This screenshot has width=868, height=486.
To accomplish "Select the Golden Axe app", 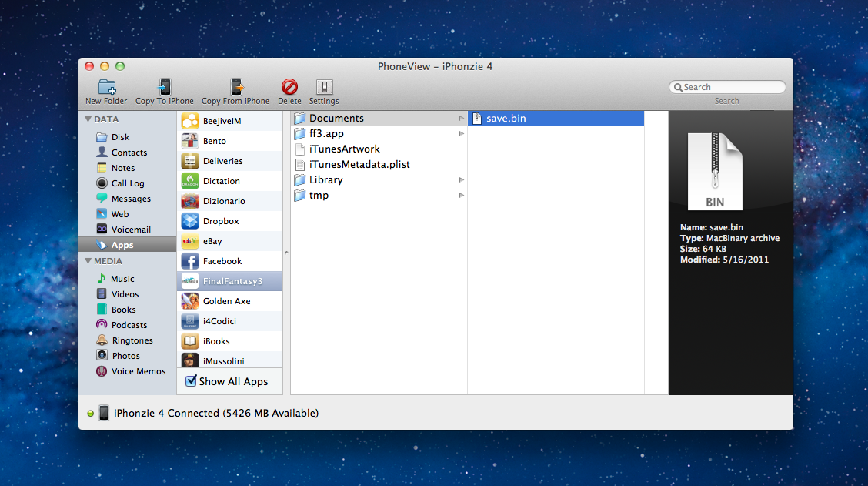I will [x=230, y=301].
